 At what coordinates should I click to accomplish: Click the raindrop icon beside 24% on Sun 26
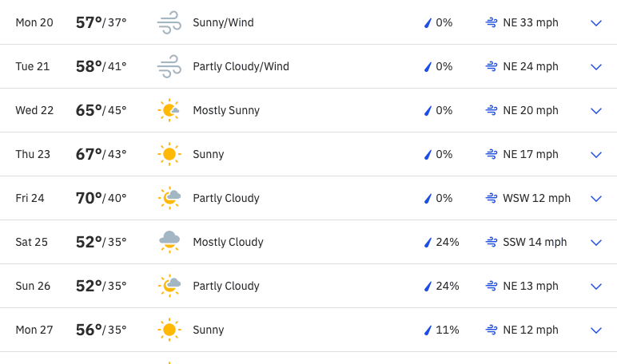point(428,286)
